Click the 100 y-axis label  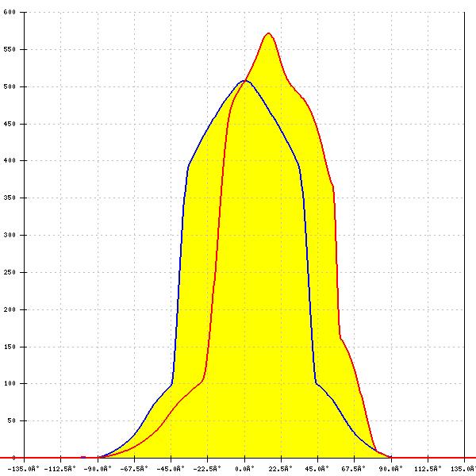click(x=10, y=383)
